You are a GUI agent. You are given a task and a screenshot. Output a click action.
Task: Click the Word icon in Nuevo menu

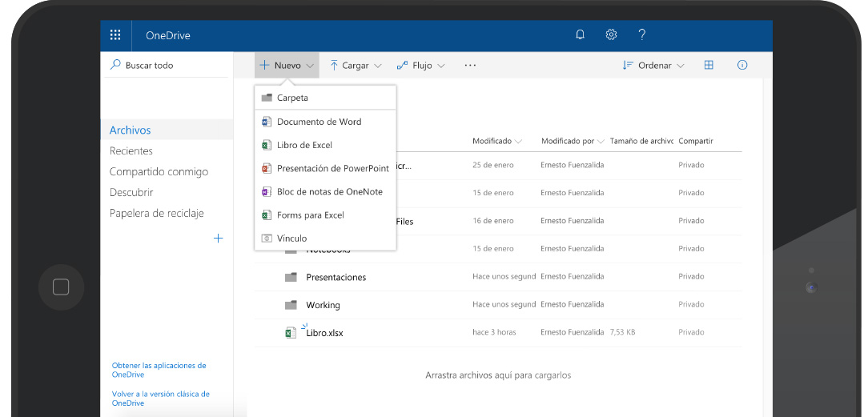click(267, 122)
